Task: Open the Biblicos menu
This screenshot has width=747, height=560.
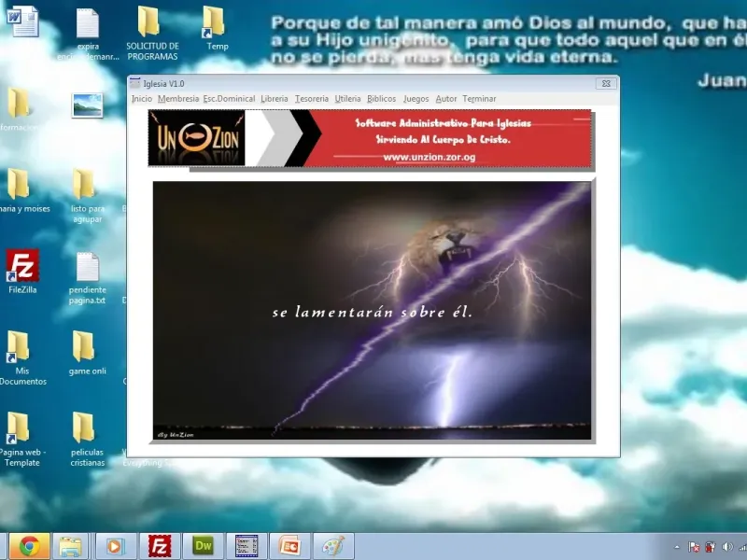Action: (x=382, y=99)
